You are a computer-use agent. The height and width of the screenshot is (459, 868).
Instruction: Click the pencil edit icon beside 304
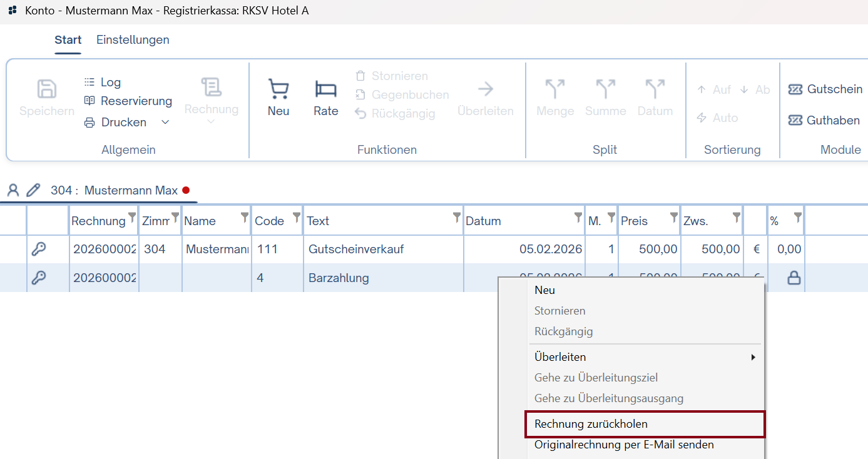(x=33, y=190)
